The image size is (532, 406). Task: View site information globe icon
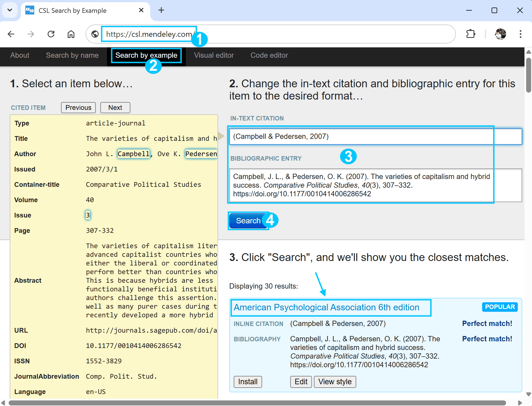point(95,34)
